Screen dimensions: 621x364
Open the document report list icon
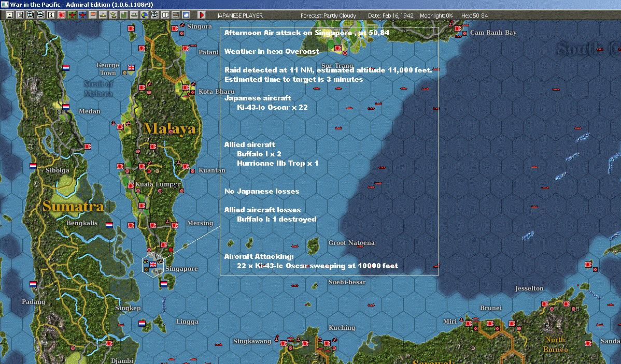tap(20, 15)
